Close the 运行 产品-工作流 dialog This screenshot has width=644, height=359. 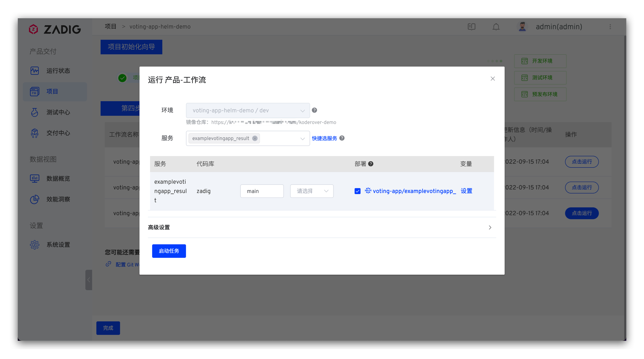pyautogui.click(x=492, y=79)
